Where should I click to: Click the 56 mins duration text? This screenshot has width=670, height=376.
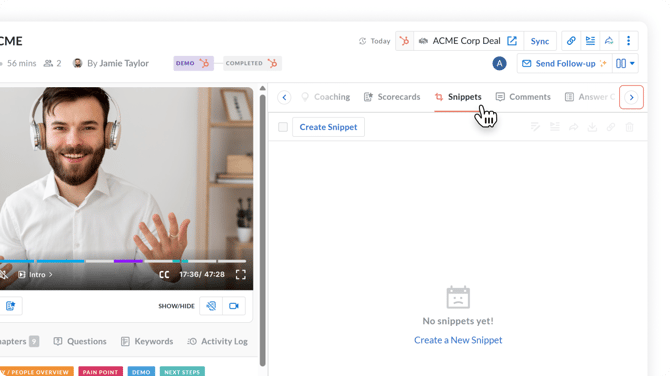pos(21,63)
